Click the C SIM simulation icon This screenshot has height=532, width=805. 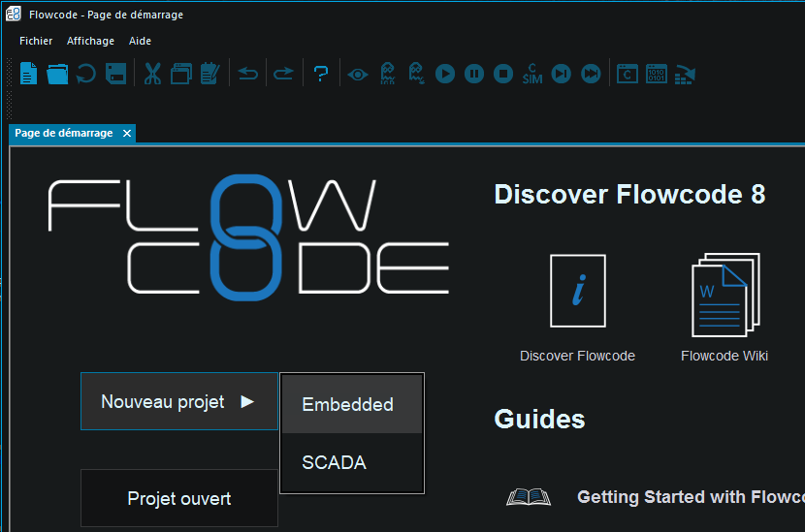(x=532, y=74)
